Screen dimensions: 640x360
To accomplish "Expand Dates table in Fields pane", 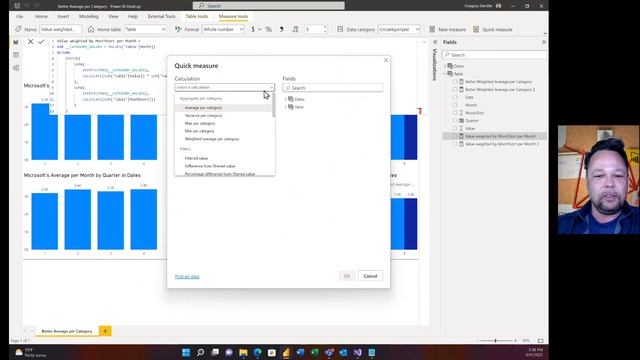I will pyautogui.click(x=445, y=66).
